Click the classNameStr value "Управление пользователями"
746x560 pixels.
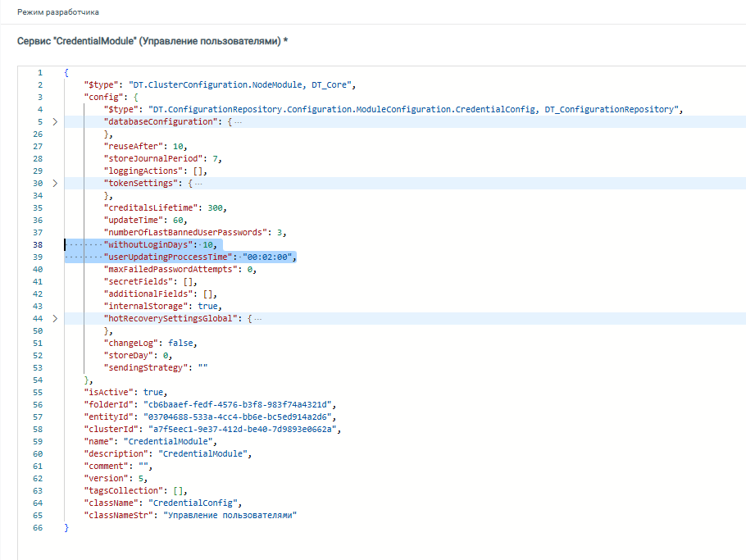click(x=230, y=515)
